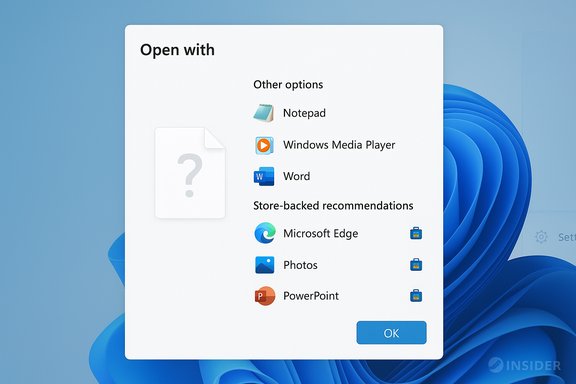
Task: Choose the Photos label text
Action: point(300,265)
